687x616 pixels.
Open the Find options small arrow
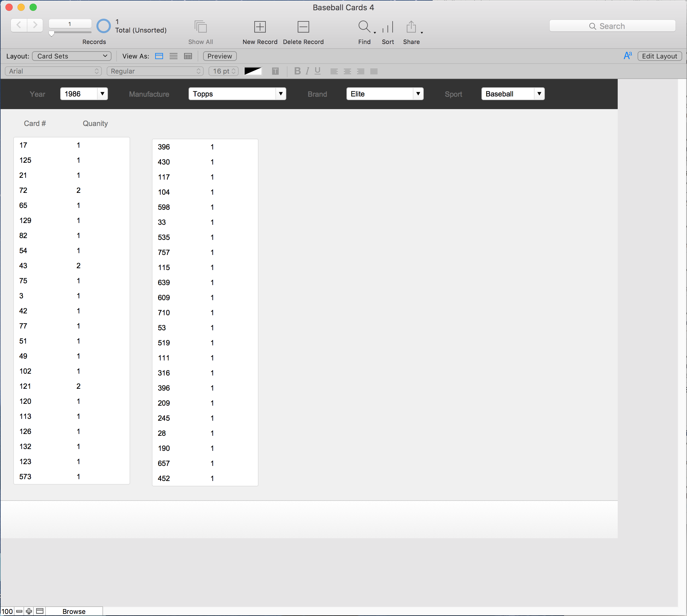375,33
